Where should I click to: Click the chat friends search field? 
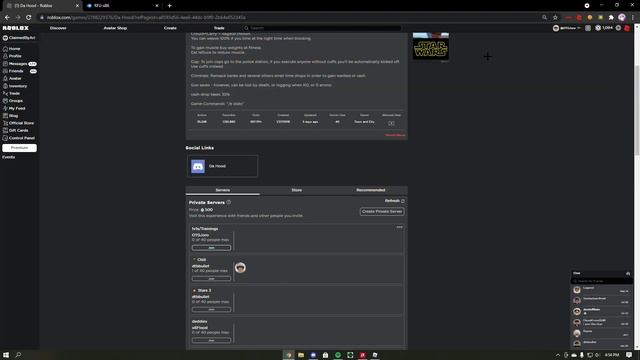pos(602,281)
